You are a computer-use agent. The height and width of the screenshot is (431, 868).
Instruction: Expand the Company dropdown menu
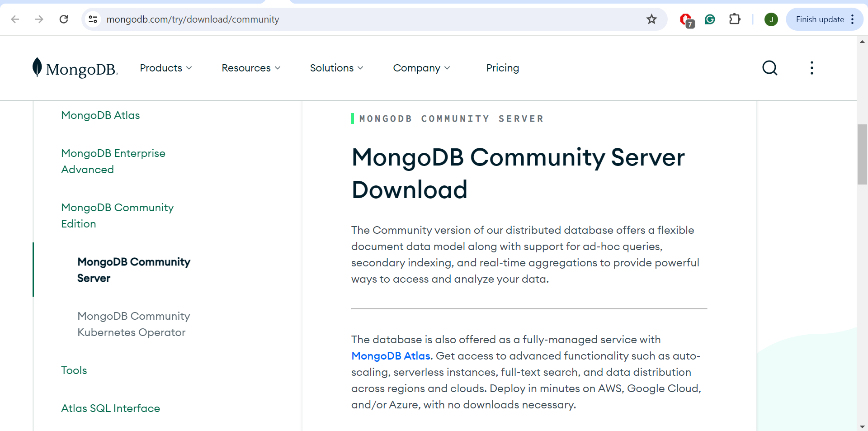tap(421, 68)
